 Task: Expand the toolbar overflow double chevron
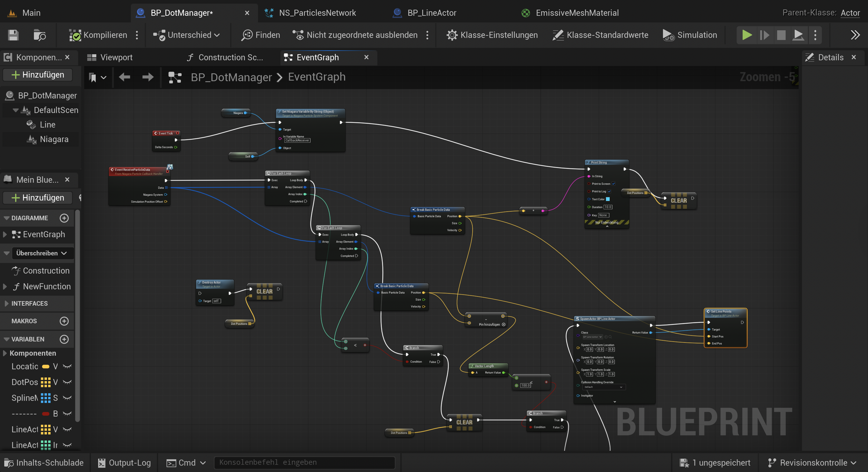pos(855,35)
